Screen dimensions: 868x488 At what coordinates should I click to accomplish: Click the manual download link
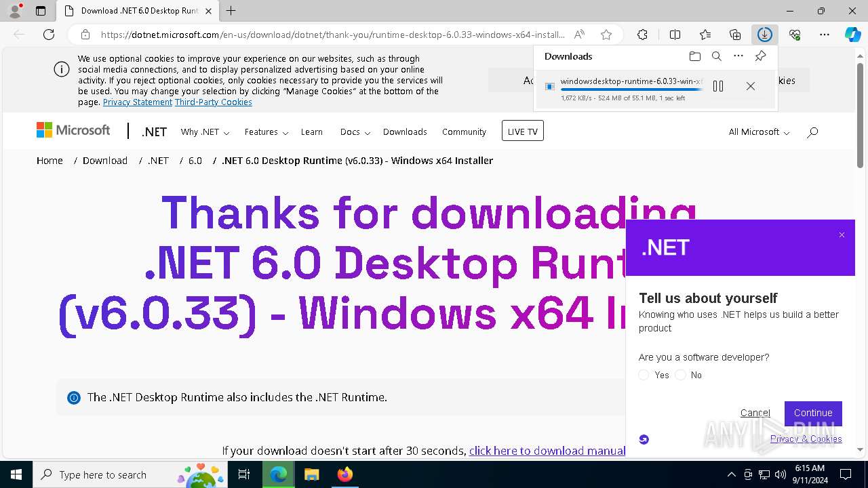click(547, 451)
